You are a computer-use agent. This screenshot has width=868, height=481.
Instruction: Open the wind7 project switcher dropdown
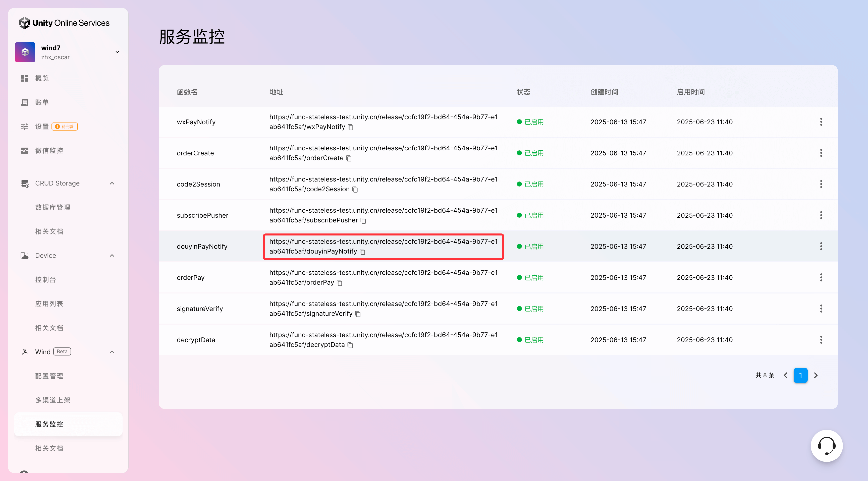click(117, 52)
